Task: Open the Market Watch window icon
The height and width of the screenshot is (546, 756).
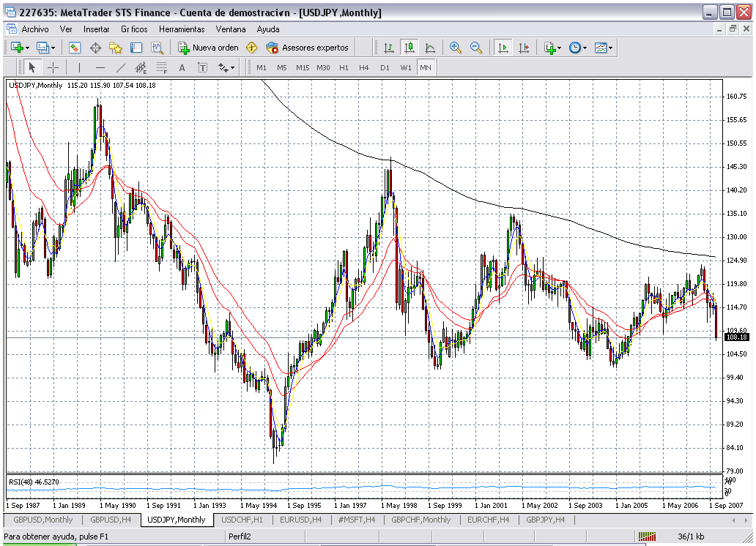Action: (75, 48)
